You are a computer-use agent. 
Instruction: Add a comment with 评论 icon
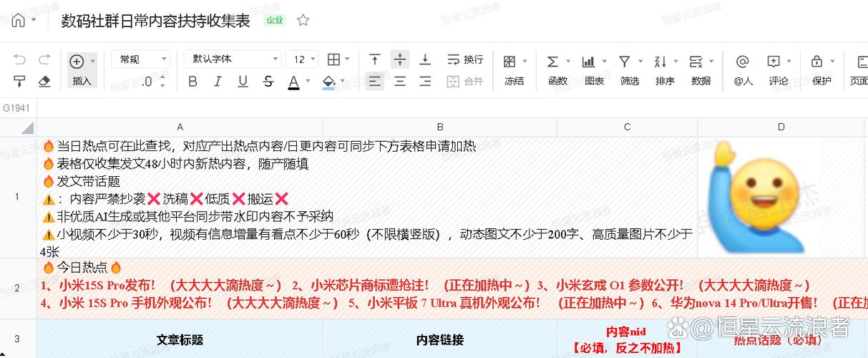tap(774, 62)
